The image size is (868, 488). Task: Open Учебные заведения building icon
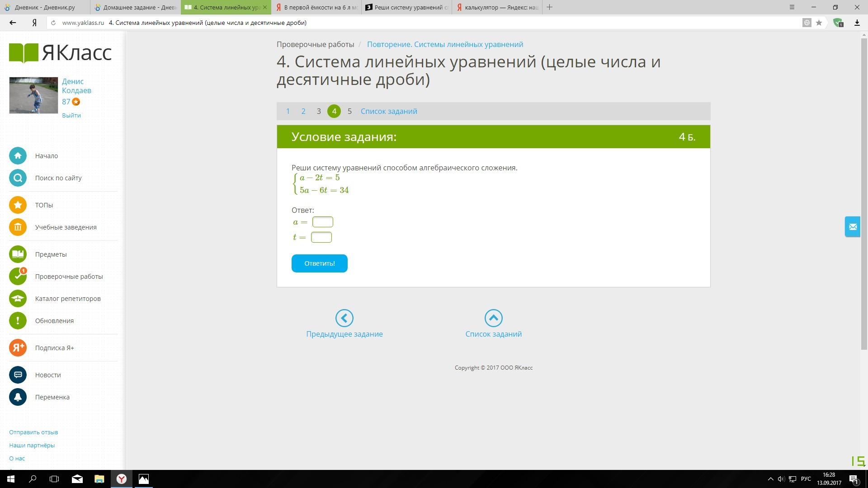pos(18,227)
